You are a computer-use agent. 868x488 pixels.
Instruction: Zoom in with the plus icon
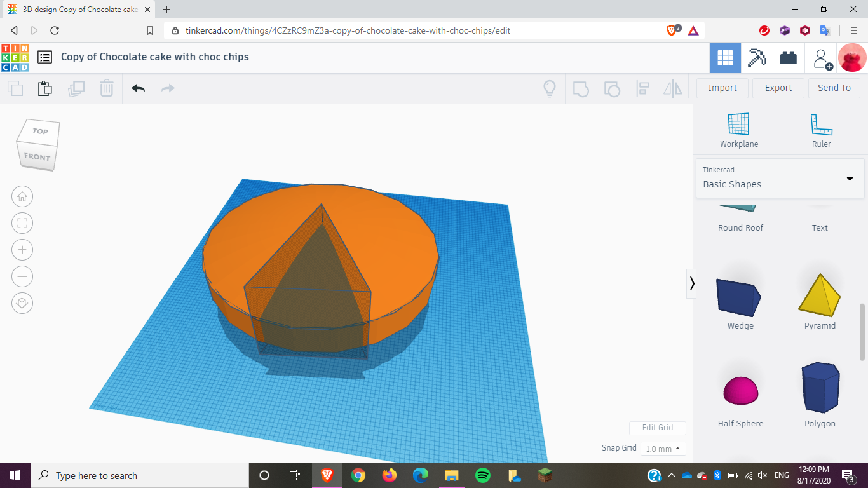pos(22,250)
